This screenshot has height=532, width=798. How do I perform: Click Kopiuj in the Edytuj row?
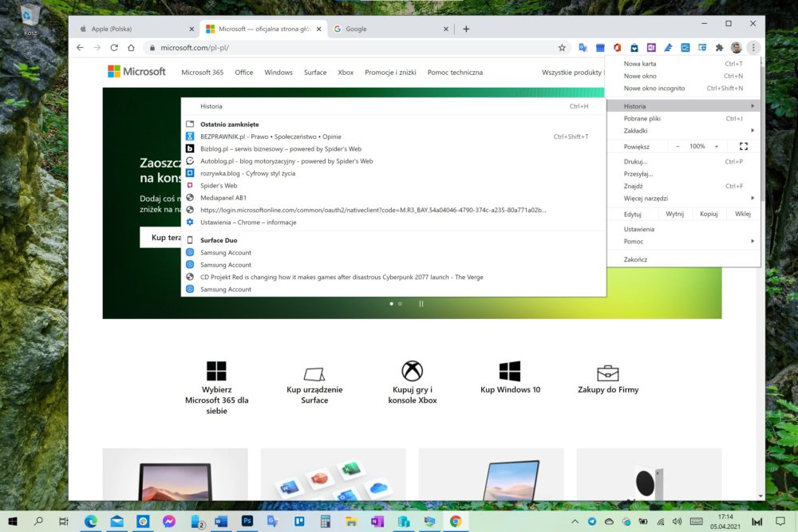tap(709, 214)
